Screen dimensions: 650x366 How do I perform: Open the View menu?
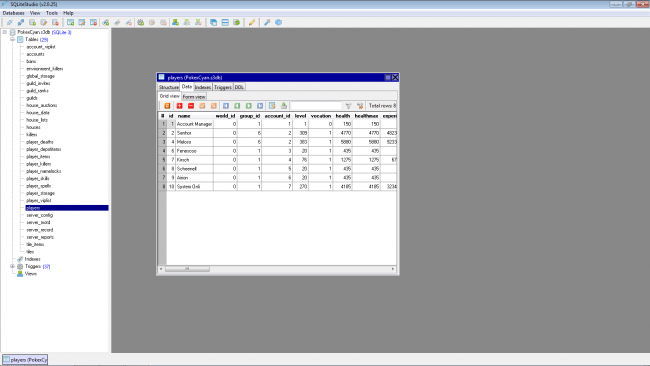point(35,13)
